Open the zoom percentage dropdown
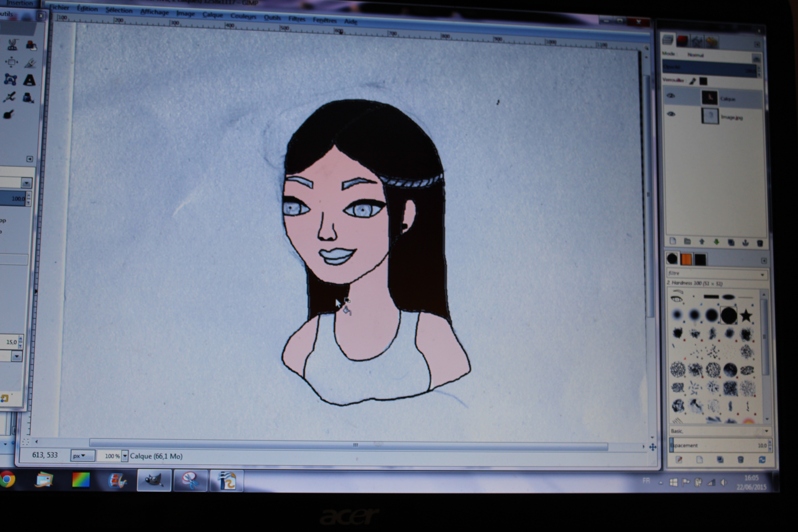Viewport: 798px width, 532px height. point(124,456)
